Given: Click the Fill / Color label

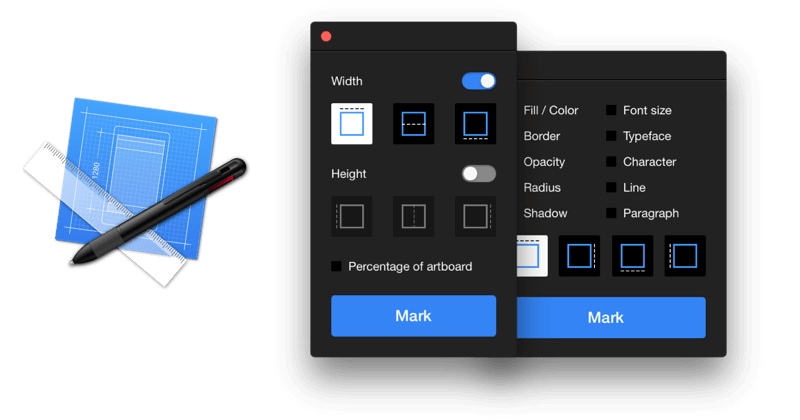Looking at the screenshot, I should [551, 110].
